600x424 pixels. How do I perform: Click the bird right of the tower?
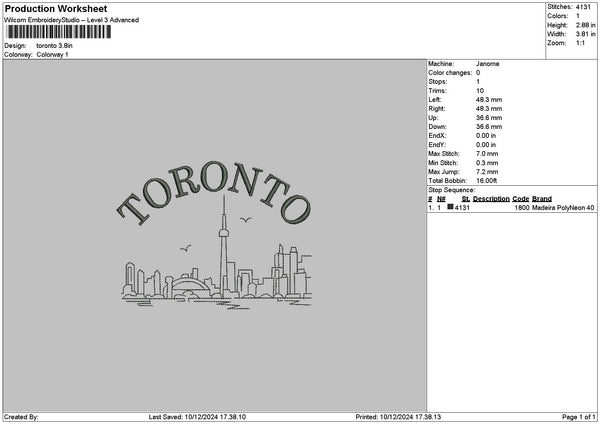point(246,220)
